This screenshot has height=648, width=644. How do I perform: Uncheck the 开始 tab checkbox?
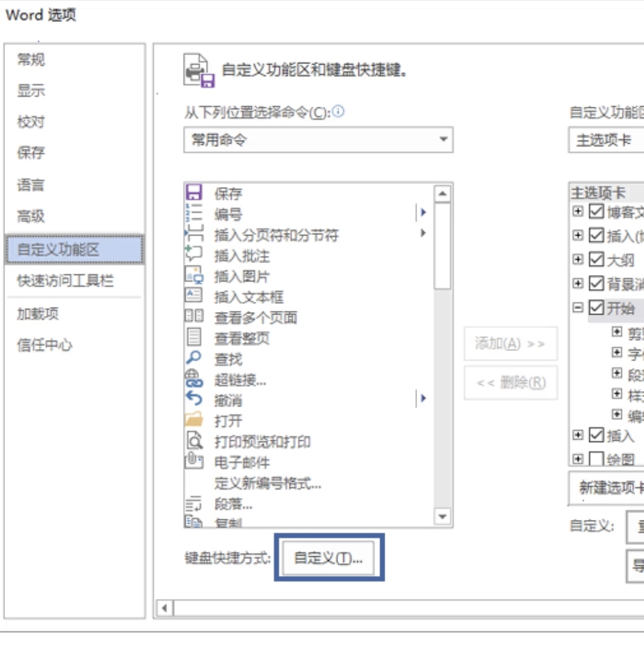[x=596, y=307]
